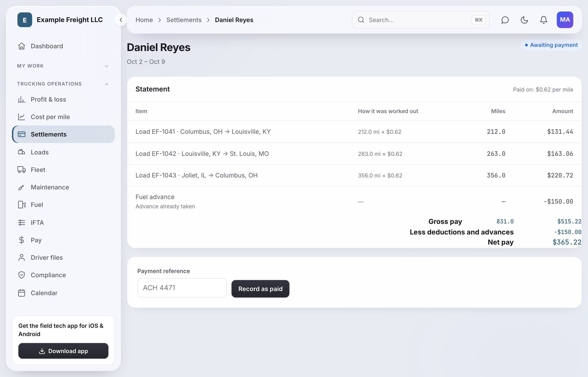
Task: Click the Loads icon in sidebar
Action: pos(22,152)
